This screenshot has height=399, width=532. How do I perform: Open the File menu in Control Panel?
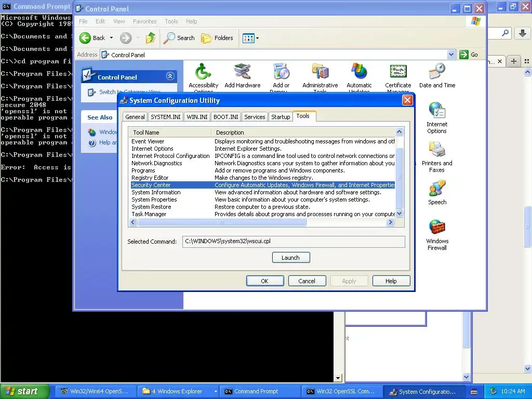(83, 21)
